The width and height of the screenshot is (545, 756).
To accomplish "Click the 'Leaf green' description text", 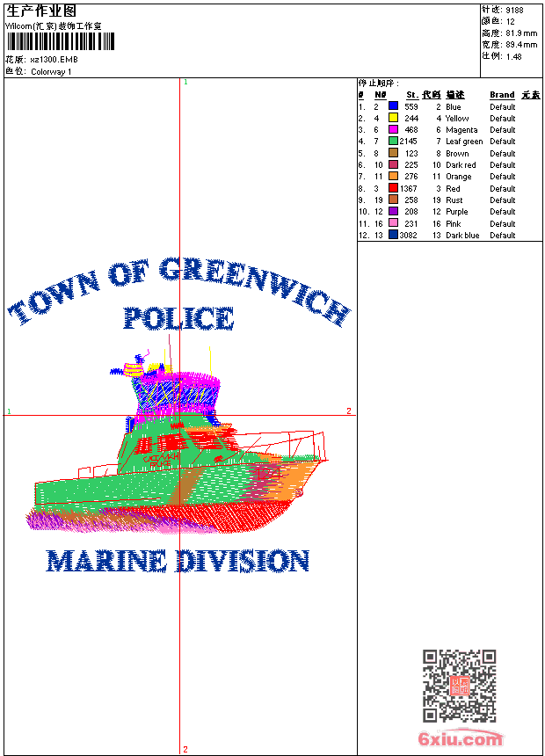I will tap(464, 142).
